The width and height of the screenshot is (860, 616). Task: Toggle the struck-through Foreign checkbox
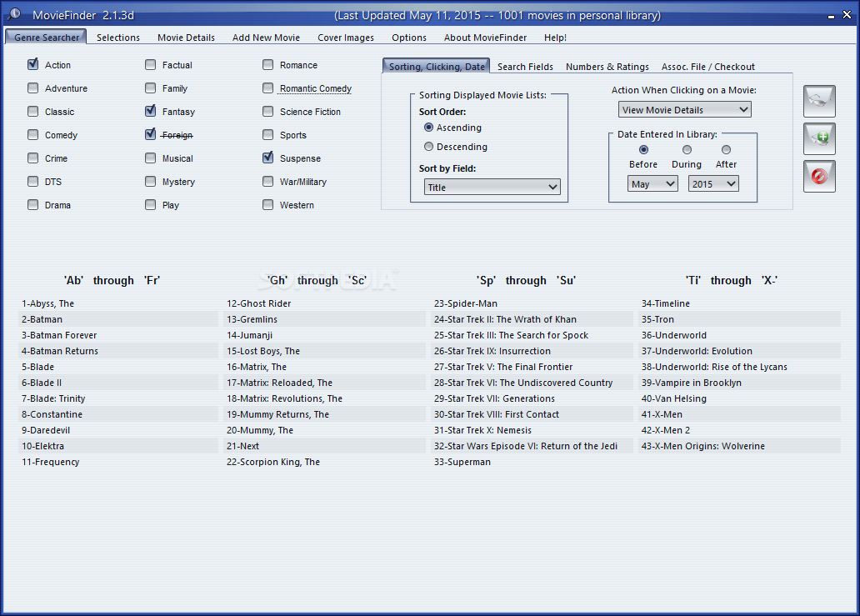point(150,134)
